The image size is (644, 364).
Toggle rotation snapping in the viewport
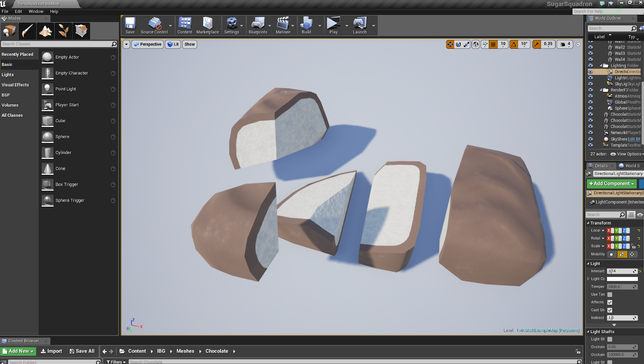[x=514, y=44]
